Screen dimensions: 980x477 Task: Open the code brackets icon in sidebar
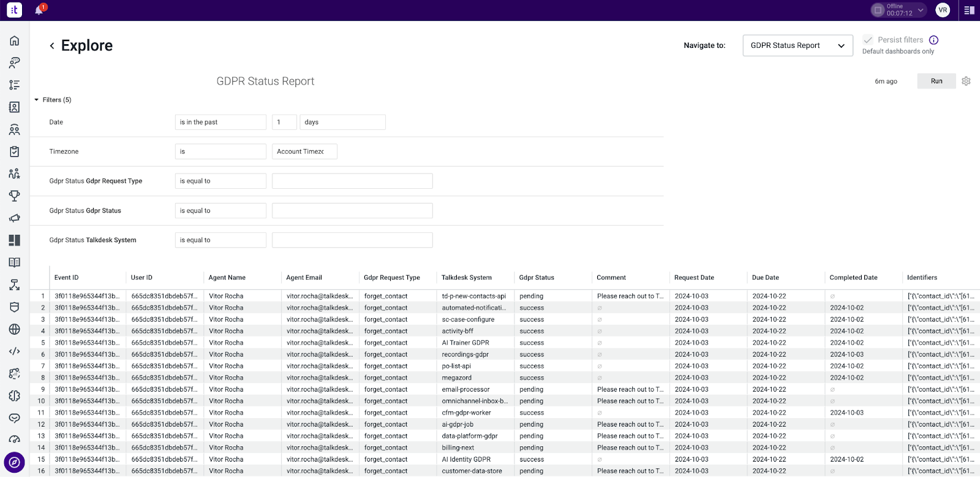pos(14,351)
